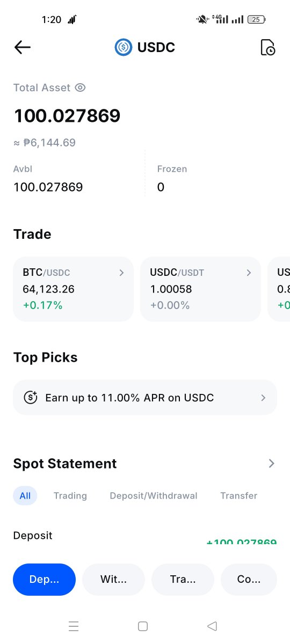
Task: Open the transaction history document icon
Action: [x=267, y=47]
